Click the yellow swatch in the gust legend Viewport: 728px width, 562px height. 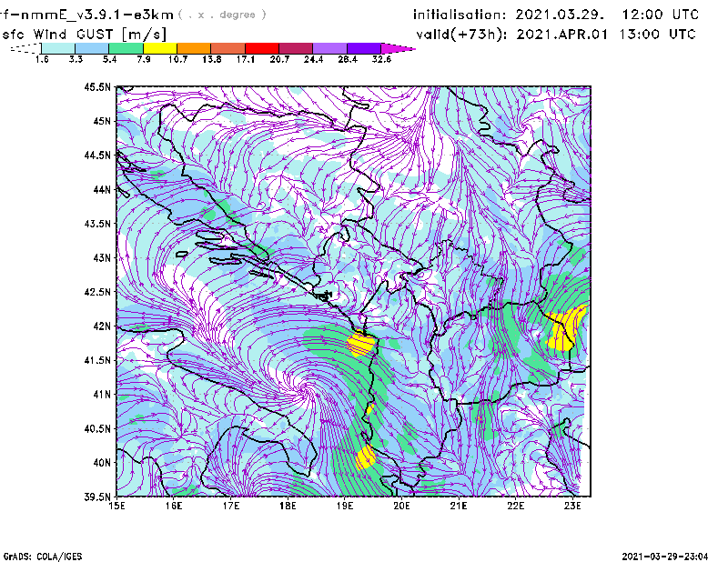coord(159,48)
